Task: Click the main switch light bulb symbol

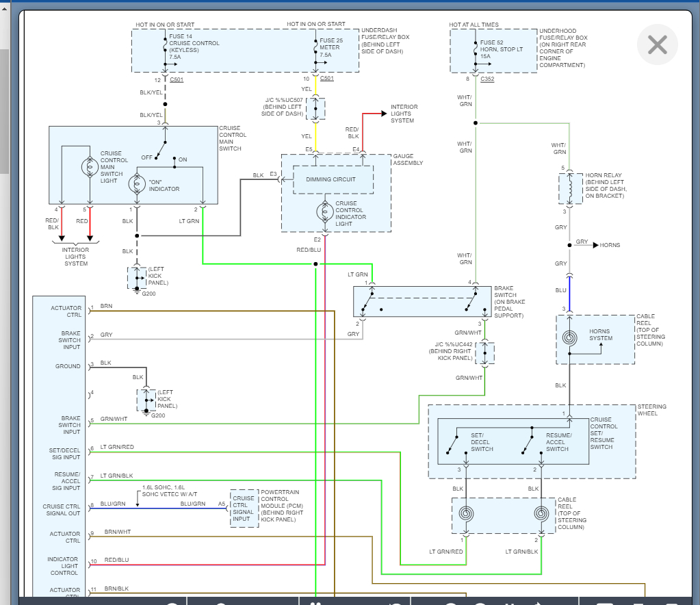Action: [89, 166]
